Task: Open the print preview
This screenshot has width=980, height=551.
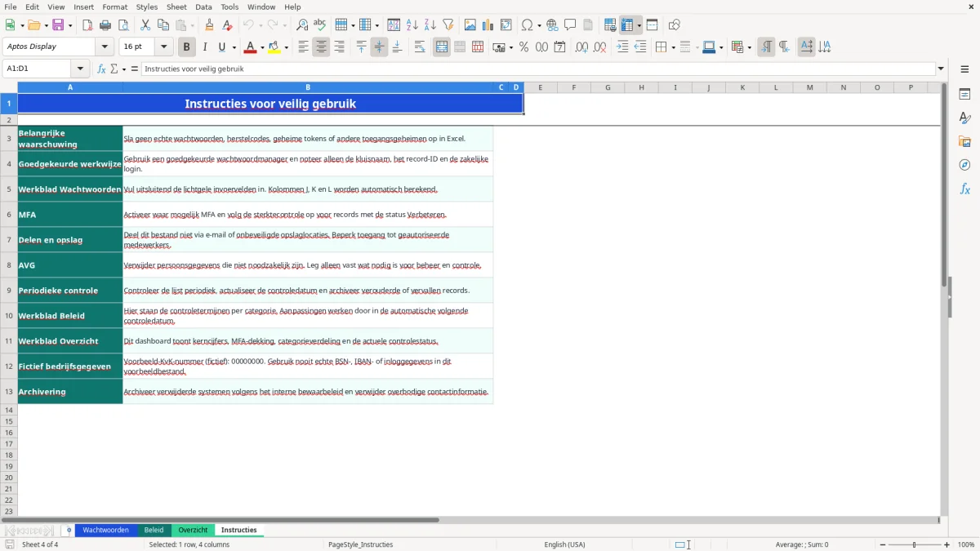Action: point(123,25)
